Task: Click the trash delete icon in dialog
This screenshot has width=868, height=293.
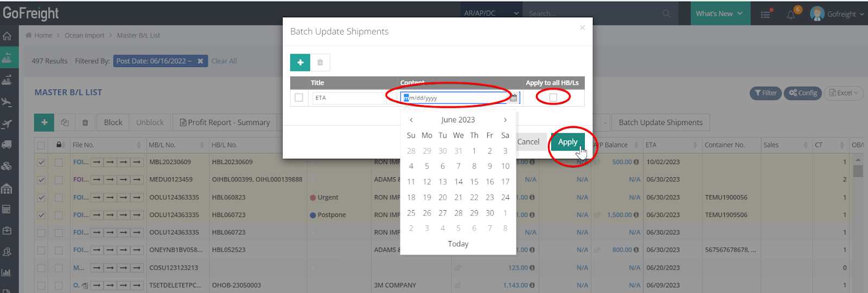Action: (x=320, y=62)
